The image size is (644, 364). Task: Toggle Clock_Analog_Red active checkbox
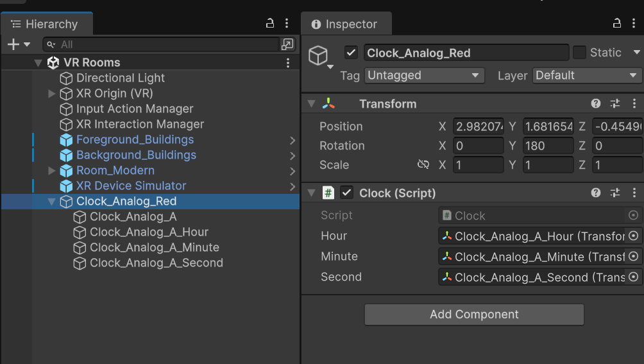click(351, 53)
